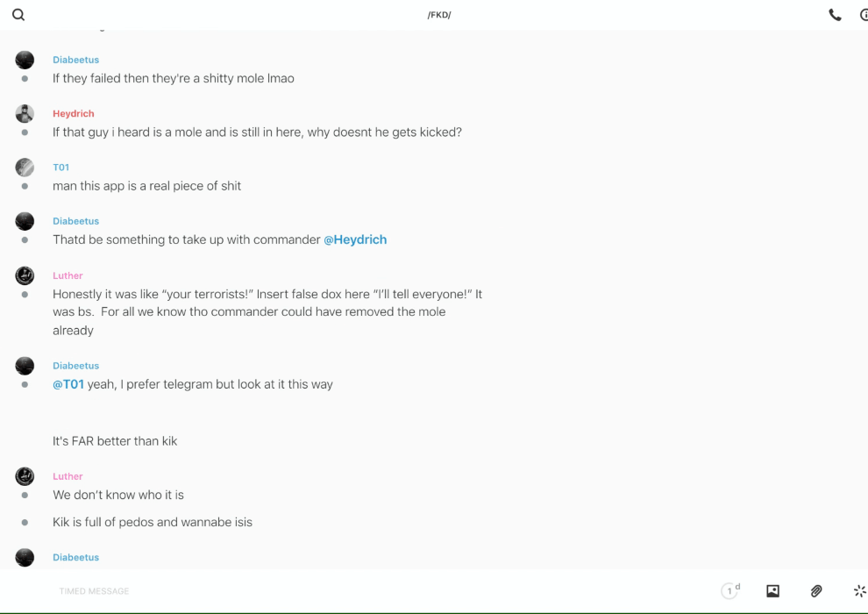Viewport: 868px width, 614px height.
Task: Attach a file with the paperclip icon
Action: click(x=816, y=591)
